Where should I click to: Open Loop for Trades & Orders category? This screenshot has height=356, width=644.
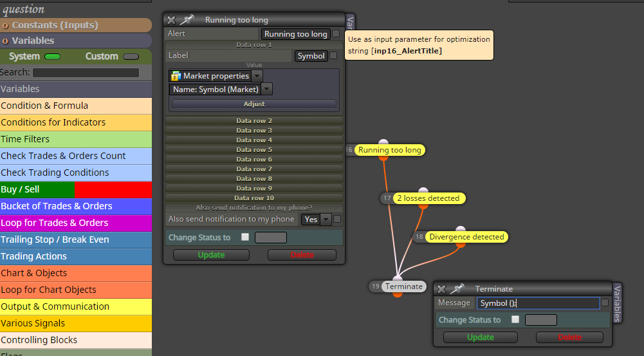click(x=75, y=223)
